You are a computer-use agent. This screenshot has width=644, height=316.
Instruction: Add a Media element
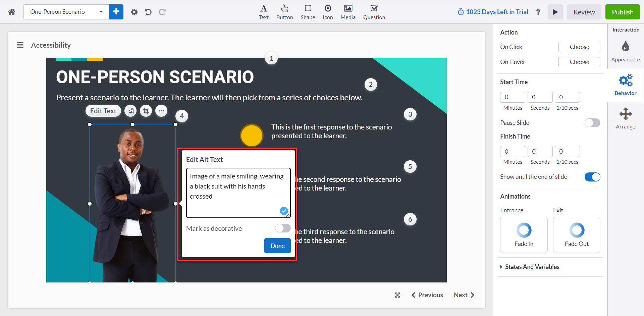point(348,12)
